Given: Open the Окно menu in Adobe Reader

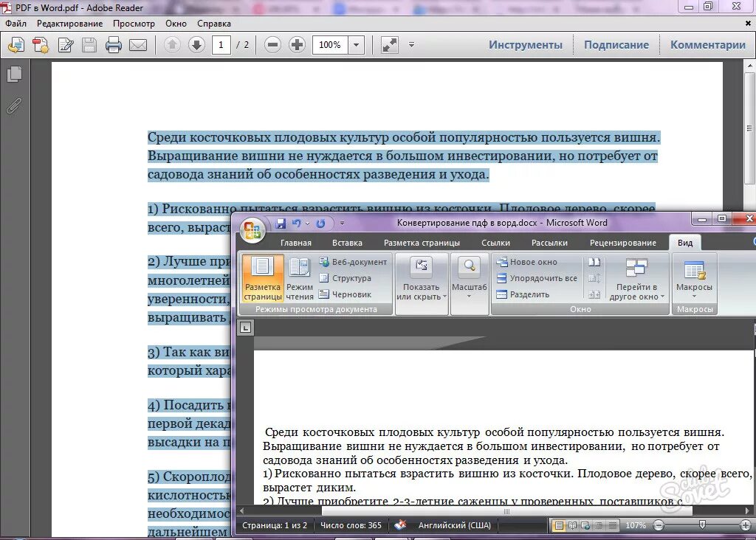Looking at the screenshot, I should (176, 24).
